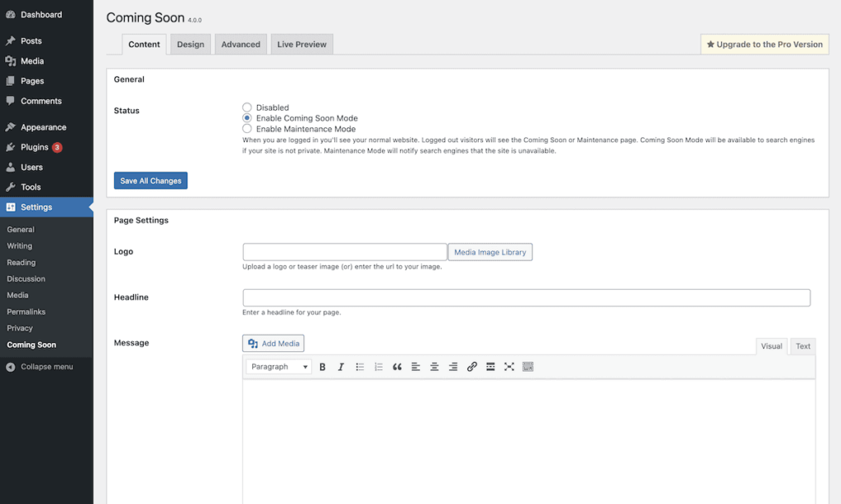The width and height of the screenshot is (841, 504).
Task: Select the Disabled status radio button
Action: (x=247, y=108)
